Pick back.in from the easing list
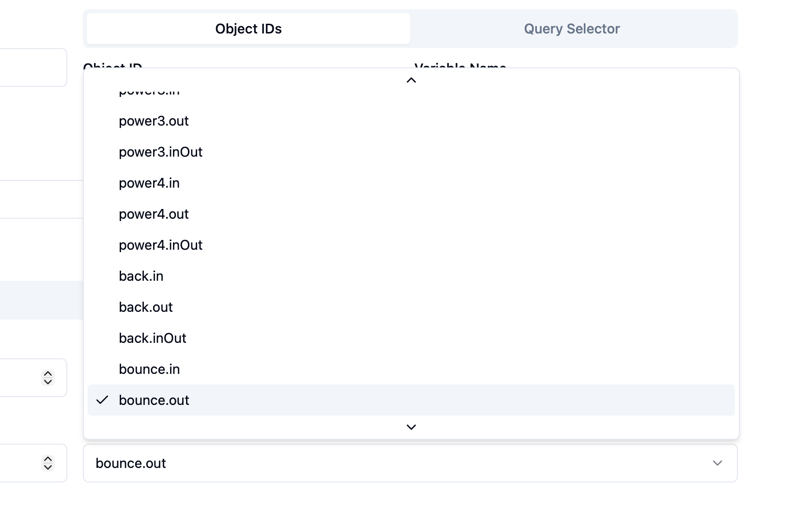812x514 pixels. 141,276
